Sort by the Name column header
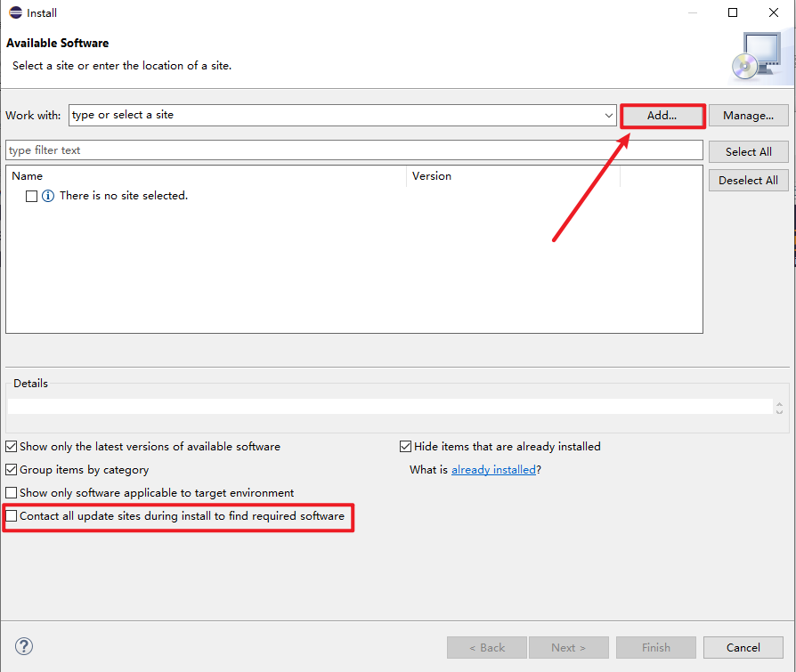 point(205,176)
